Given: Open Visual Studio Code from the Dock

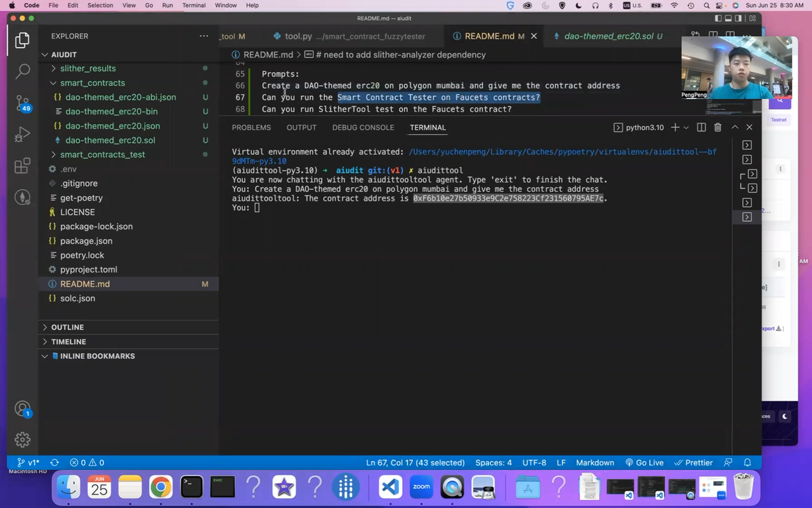Looking at the screenshot, I should pyautogui.click(x=391, y=487).
